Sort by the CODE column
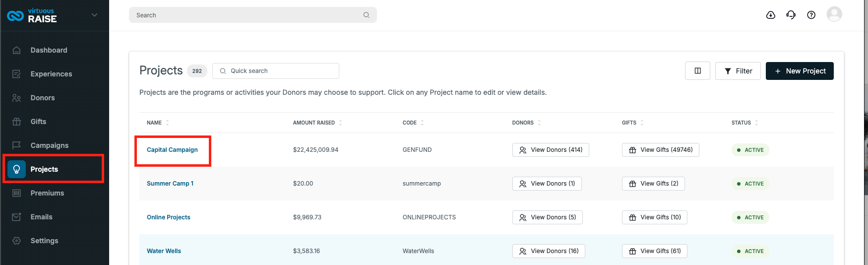This screenshot has height=265, width=868. coord(413,123)
